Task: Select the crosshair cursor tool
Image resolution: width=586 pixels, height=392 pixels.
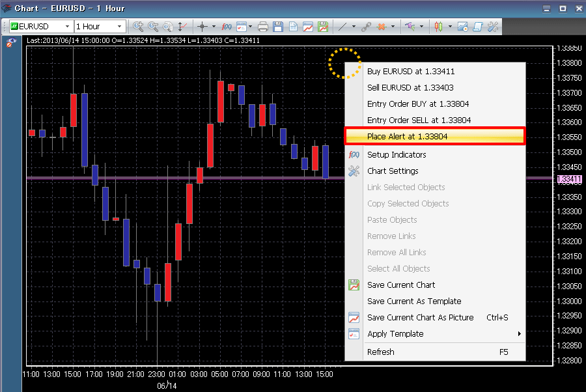Action: pos(202,27)
